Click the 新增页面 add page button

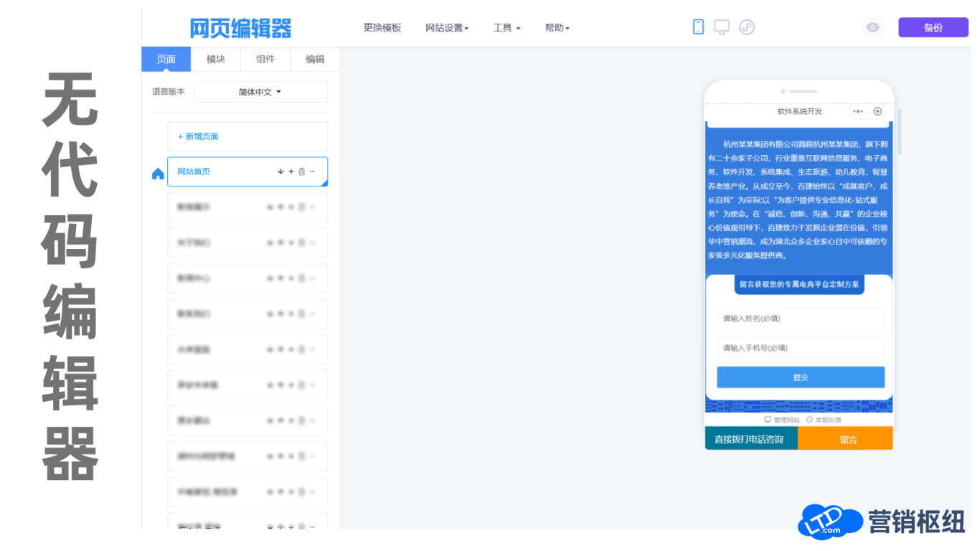coord(248,136)
